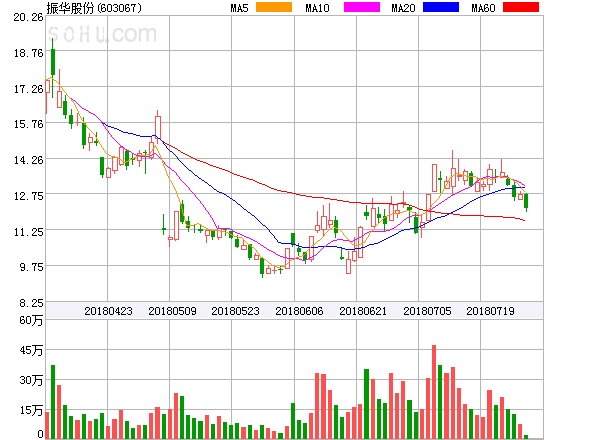Click the tallest red volume bar near 45万
This screenshot has width=600, height=440.
[x=434, y=392]
